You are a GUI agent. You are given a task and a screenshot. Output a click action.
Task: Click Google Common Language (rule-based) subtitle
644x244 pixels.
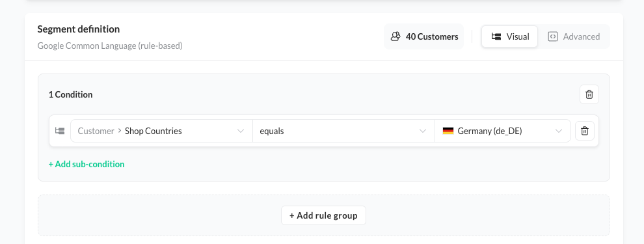pyautogui.click(x=110, y=46)
